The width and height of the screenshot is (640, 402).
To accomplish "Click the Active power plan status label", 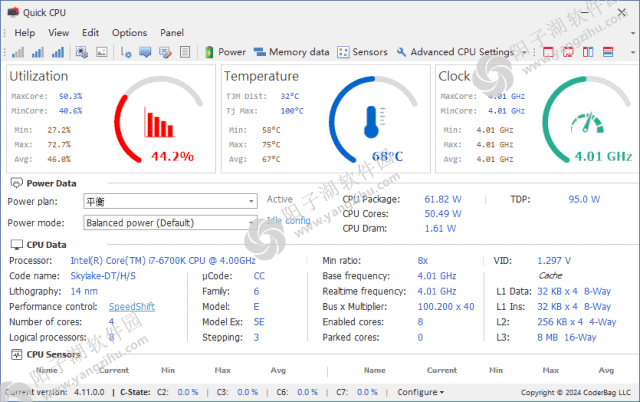I will pyautogui.click(x=280, y=199).
